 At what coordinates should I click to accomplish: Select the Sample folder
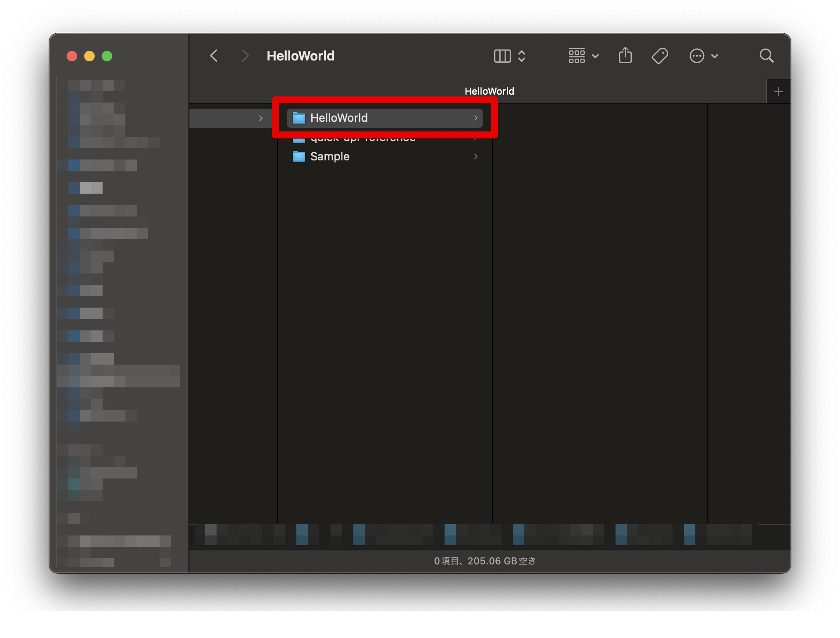(x=384, y=156)
